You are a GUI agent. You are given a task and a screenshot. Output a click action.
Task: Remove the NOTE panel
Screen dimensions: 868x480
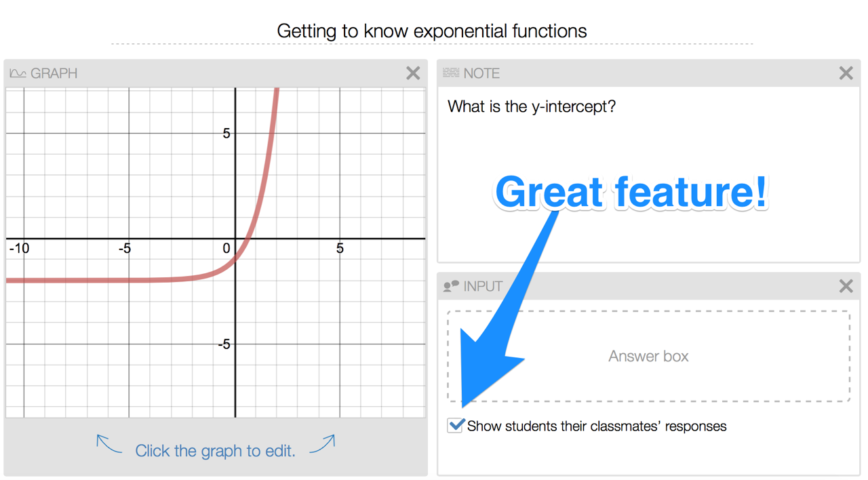[x=846, y=73]
